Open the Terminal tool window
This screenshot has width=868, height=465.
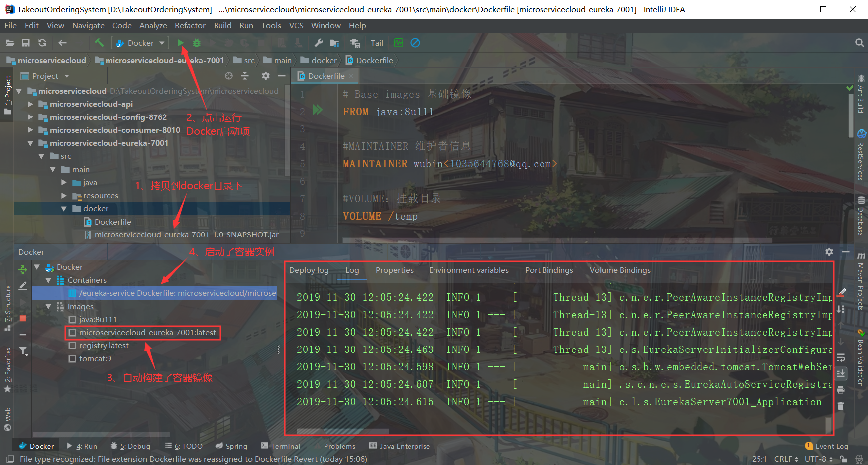point(285,446)
